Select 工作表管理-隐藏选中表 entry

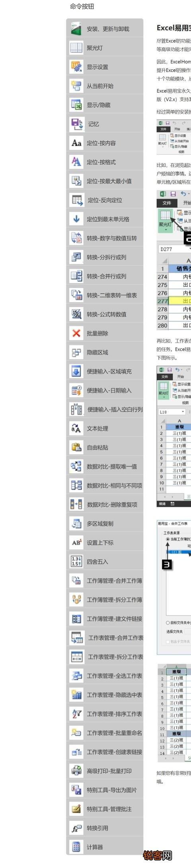point(115,695)
